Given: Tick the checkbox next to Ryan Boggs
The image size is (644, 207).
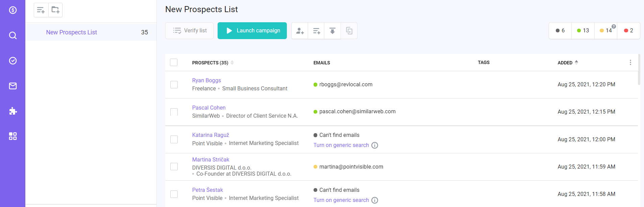Looking at the screenshot, I should [x=174, y=85].
